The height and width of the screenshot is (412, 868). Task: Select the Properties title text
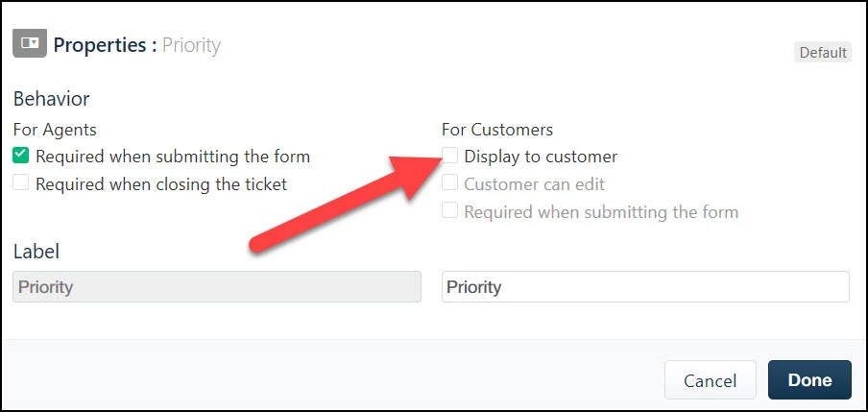[104, 45]
